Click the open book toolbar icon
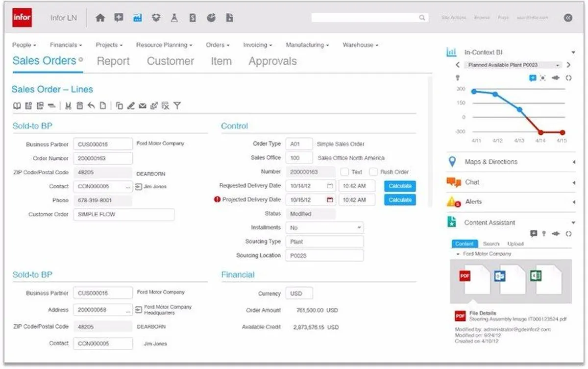This screenshot has width=588, height=369. (x=16, y=105)
